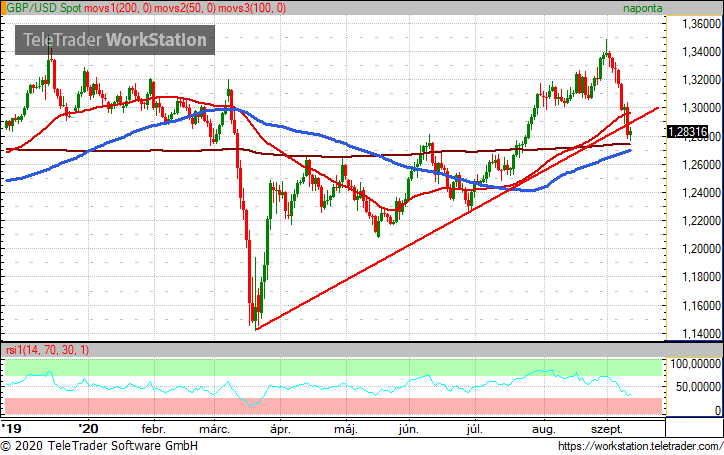Screen dimensions: 724x455
Task: Click the 1,22000 price axis label
Action: (x=701, y=221)
